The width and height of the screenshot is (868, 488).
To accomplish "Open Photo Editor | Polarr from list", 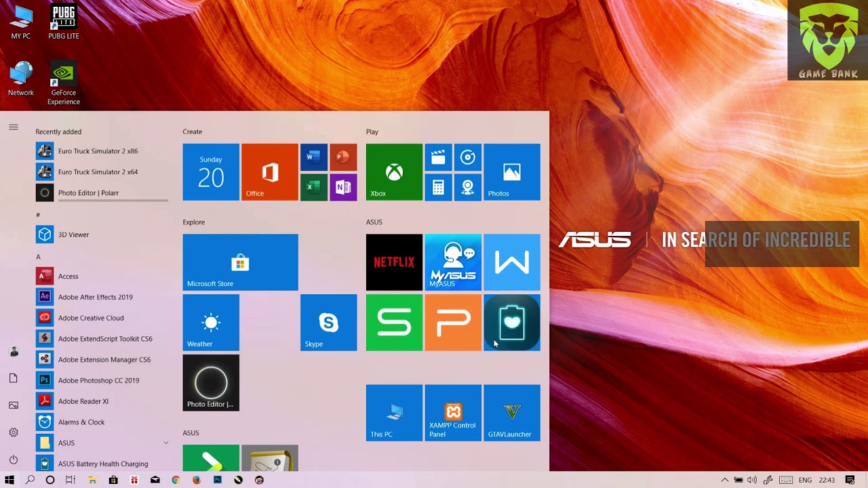I will click(x=102, y=193).
